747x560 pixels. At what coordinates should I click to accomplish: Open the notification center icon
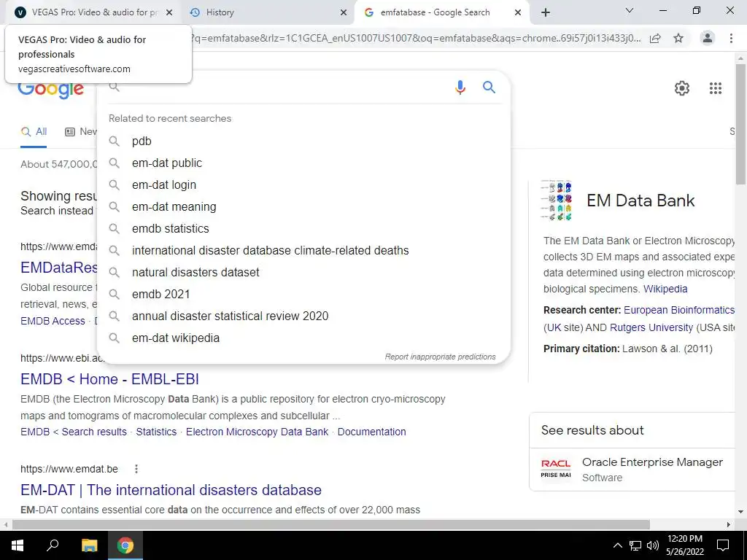click(723, 545)
